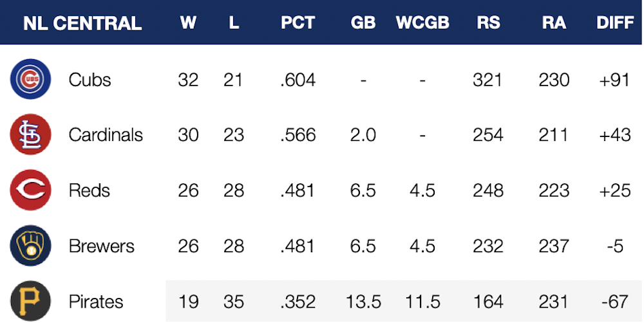The image size is (644, 323).
Task: Click the Brewers team logo
Action: pos(30,246)
